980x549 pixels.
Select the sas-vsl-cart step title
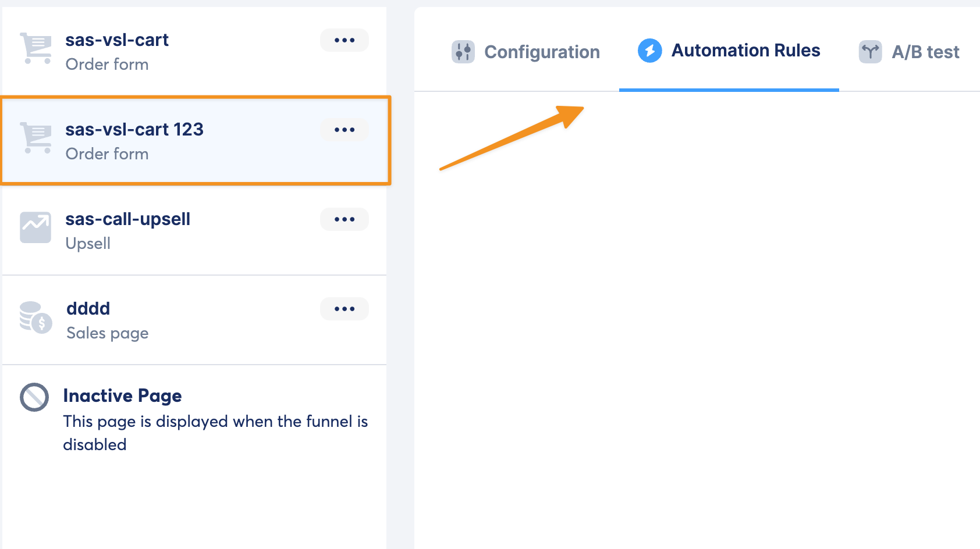click(117, 40)
